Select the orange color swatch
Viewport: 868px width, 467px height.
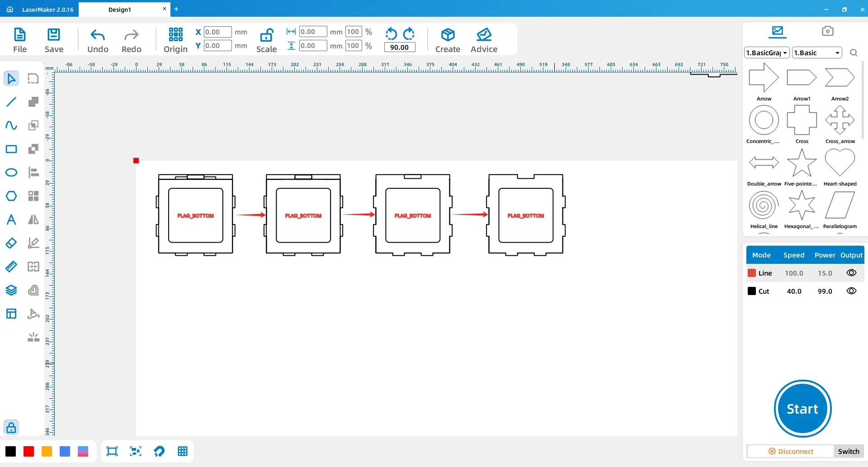point(47,451)
